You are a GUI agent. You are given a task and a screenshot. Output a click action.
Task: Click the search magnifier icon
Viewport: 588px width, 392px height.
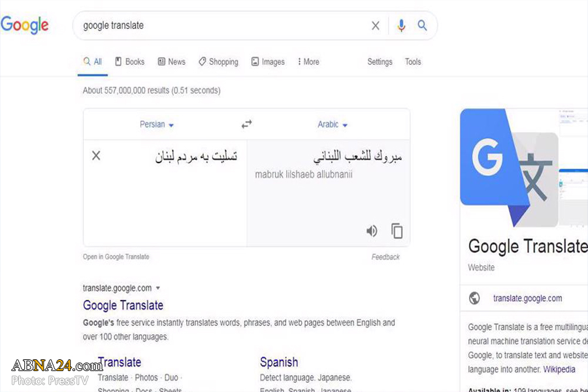[422, 25]
